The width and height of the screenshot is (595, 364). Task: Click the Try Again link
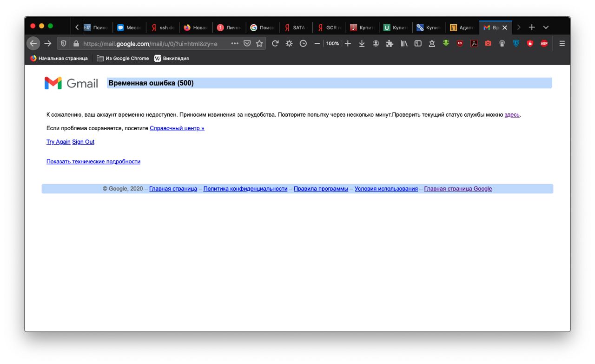(x=59, y=142)
